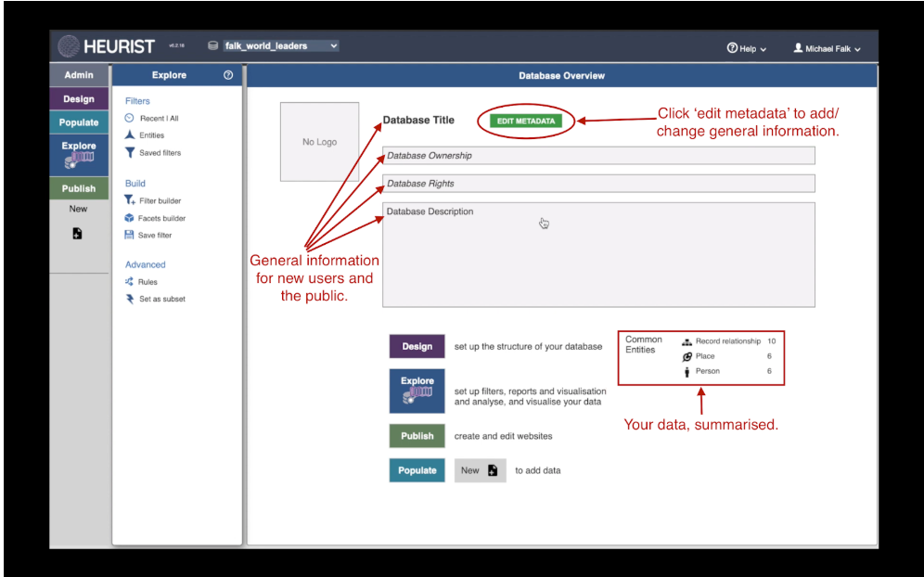Open the Facets builder link
This screenshot has width=924, height=577.
point(162,218)
